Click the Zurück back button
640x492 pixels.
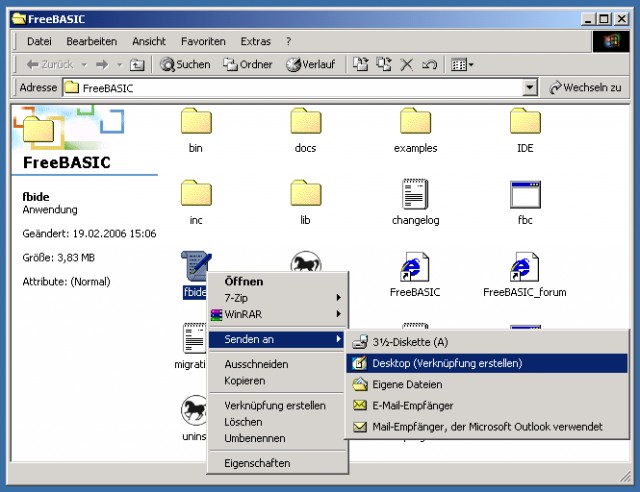50,64
